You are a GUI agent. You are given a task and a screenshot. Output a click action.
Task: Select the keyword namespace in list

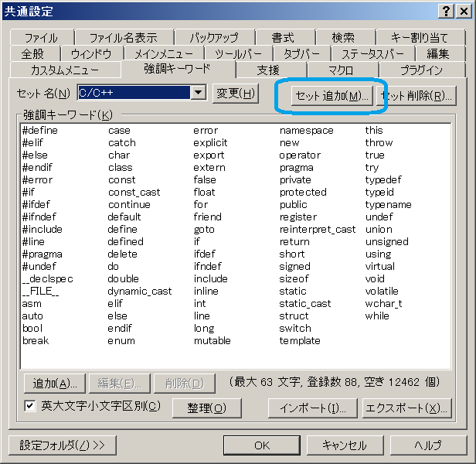click(306, 131)
